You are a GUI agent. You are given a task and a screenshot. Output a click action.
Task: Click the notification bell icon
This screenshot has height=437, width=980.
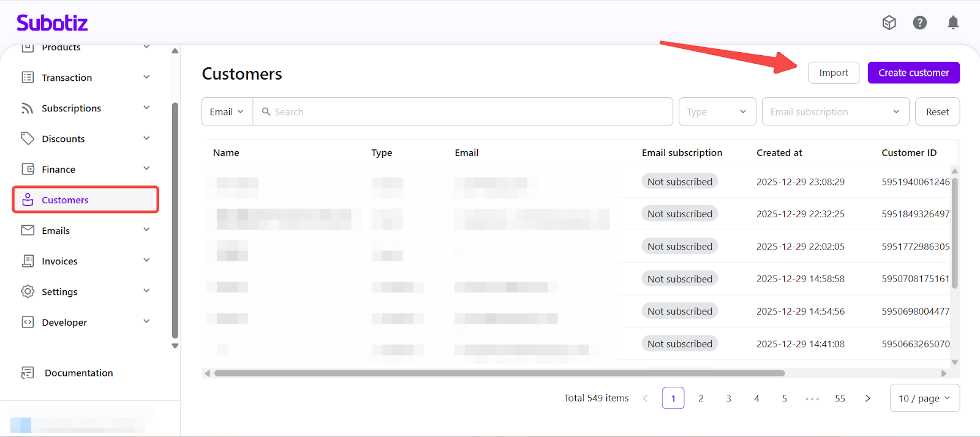pyautogui.click(x=953, y=23)
